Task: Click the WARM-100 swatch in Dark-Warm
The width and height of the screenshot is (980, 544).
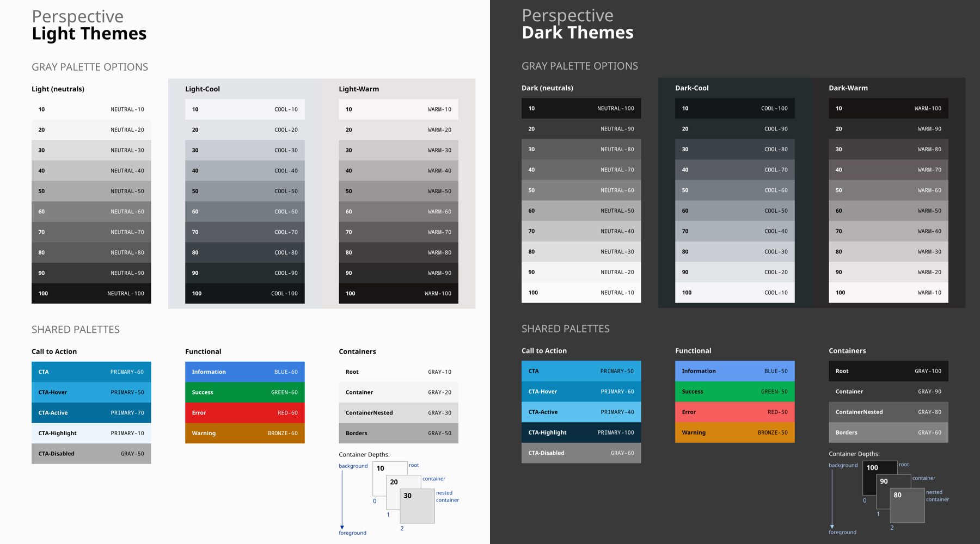Action: click(888, 108)
